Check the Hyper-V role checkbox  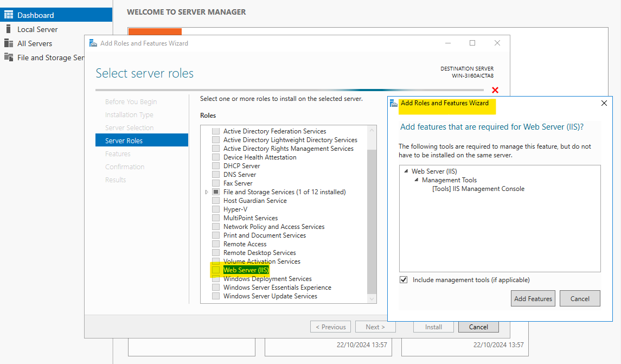(216, 209)
